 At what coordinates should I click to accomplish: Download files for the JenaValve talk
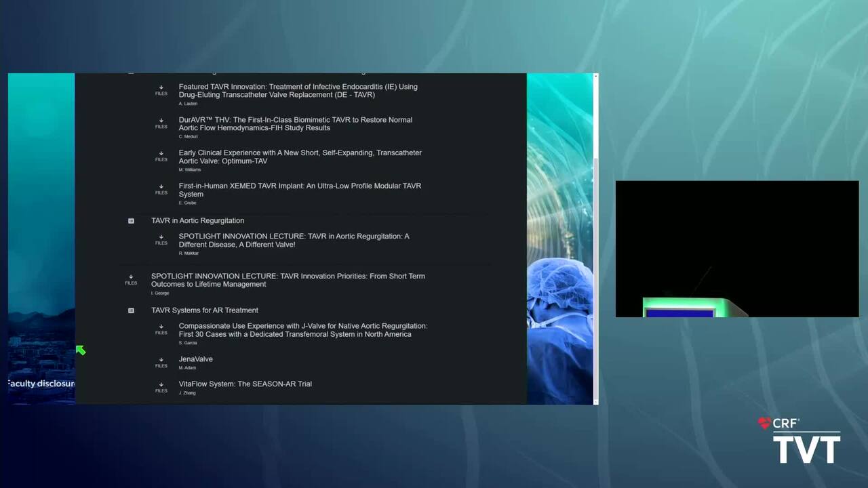coord(161,363)
